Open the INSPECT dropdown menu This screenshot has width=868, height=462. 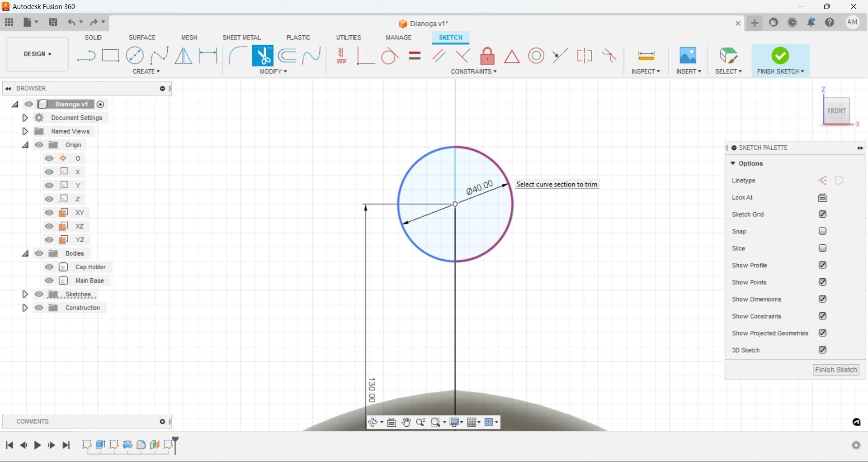coord(646,71)
